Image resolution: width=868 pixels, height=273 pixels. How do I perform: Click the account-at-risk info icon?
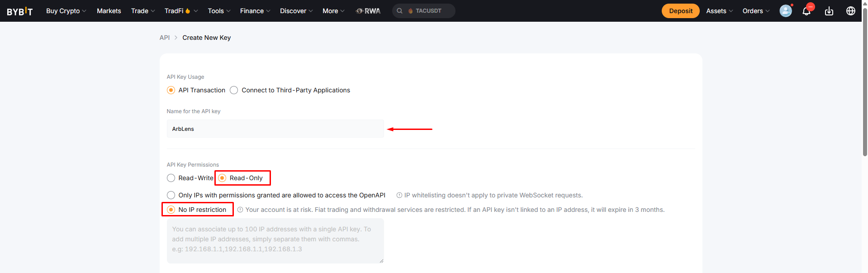pos(240,210)
